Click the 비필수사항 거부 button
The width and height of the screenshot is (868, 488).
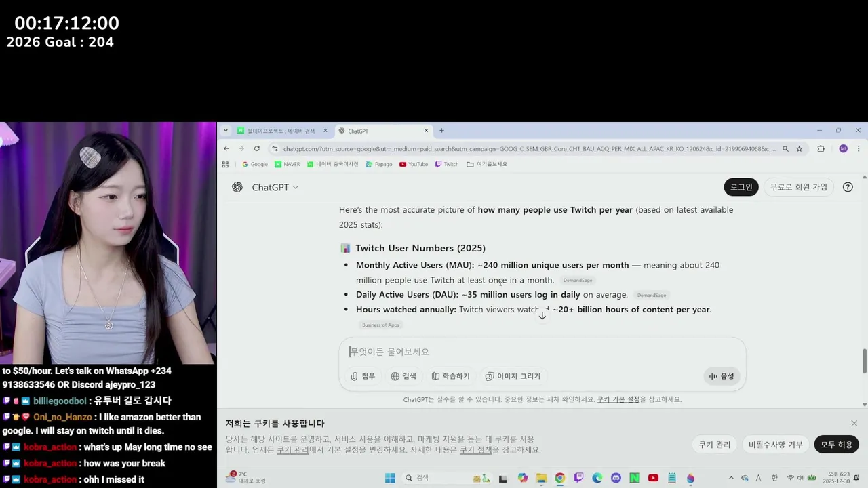click(x=776, y=445)
